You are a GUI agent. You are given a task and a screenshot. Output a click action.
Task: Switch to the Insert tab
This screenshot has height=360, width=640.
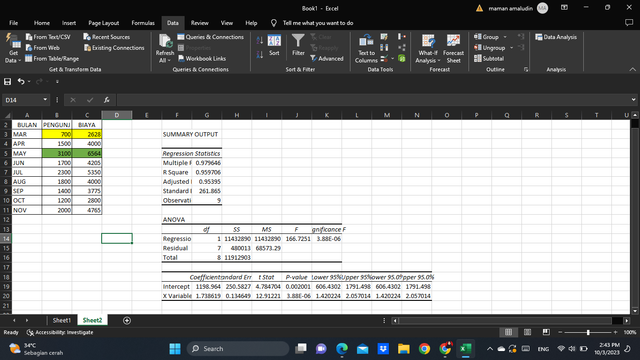(69, 23)
